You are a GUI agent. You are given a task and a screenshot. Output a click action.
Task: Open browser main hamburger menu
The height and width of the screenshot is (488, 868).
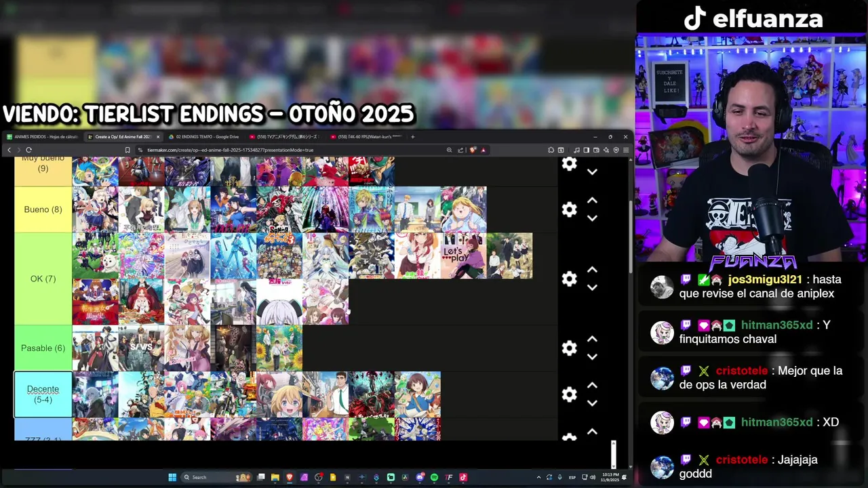625,150
